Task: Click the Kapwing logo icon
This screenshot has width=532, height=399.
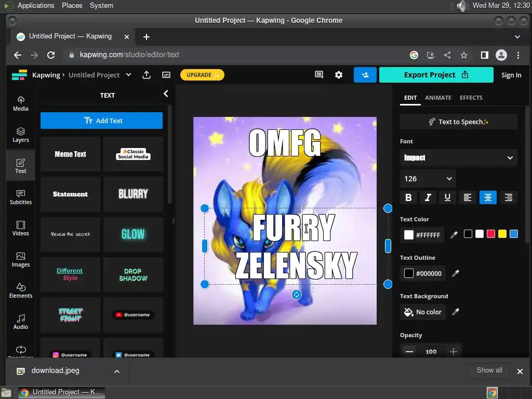Action: click(19, 75)
